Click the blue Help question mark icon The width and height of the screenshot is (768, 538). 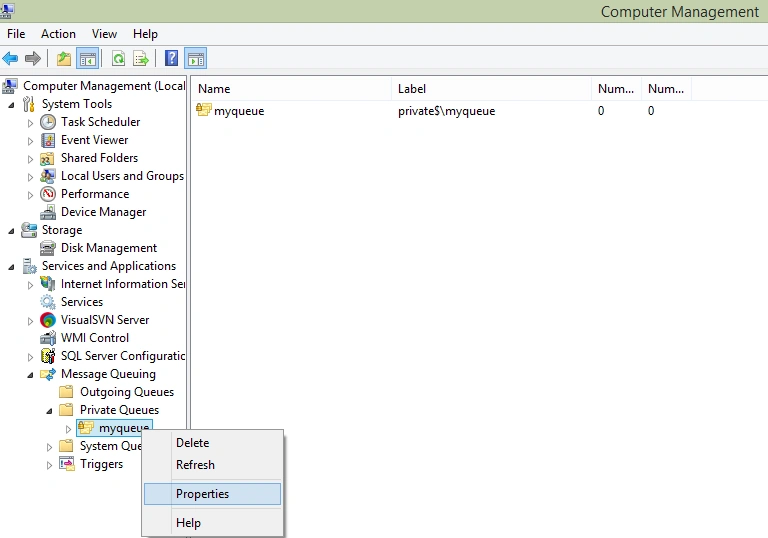pos(171,58)
